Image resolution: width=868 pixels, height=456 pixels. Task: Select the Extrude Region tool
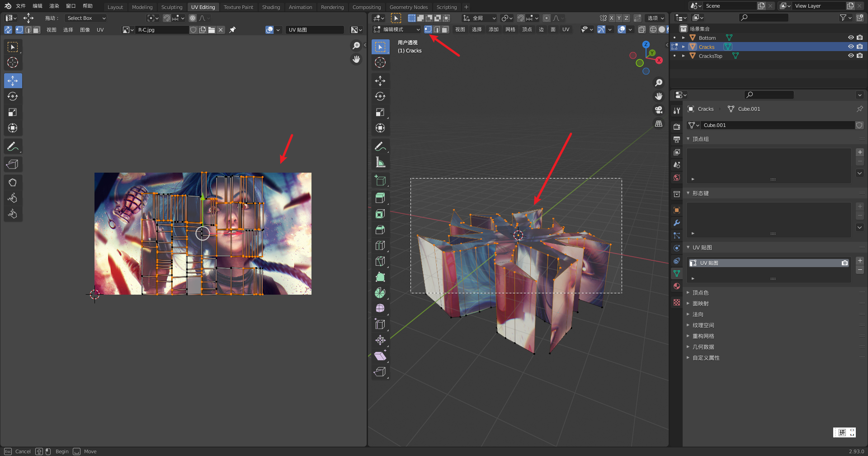click(380, 198)
